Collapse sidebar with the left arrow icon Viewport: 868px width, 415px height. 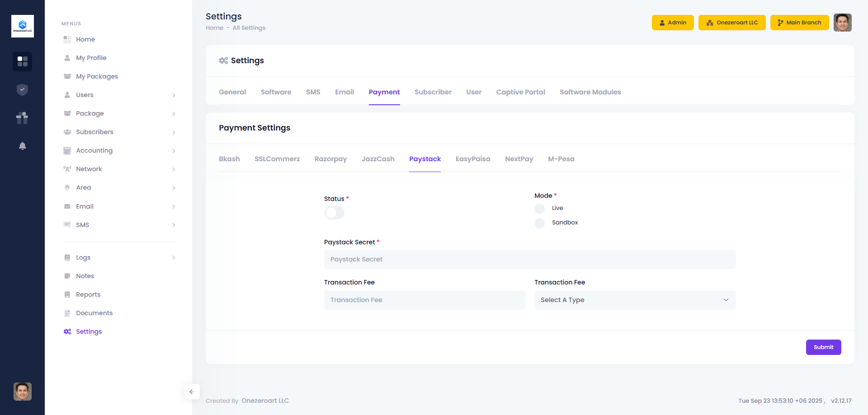[192, 392]
